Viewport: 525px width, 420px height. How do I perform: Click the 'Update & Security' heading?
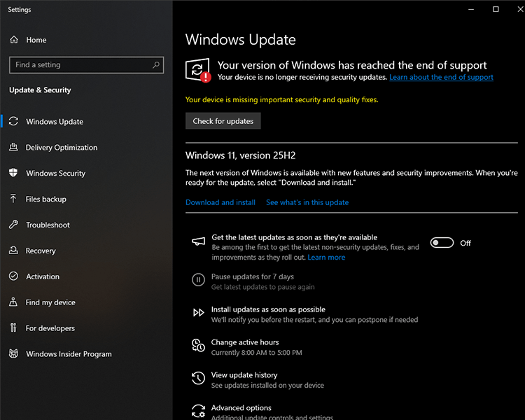point(40,90)
